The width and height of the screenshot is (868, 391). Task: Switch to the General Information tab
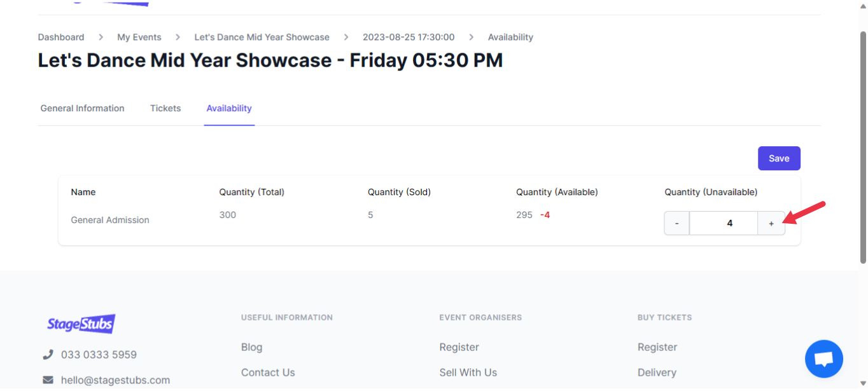pos(82,109)
